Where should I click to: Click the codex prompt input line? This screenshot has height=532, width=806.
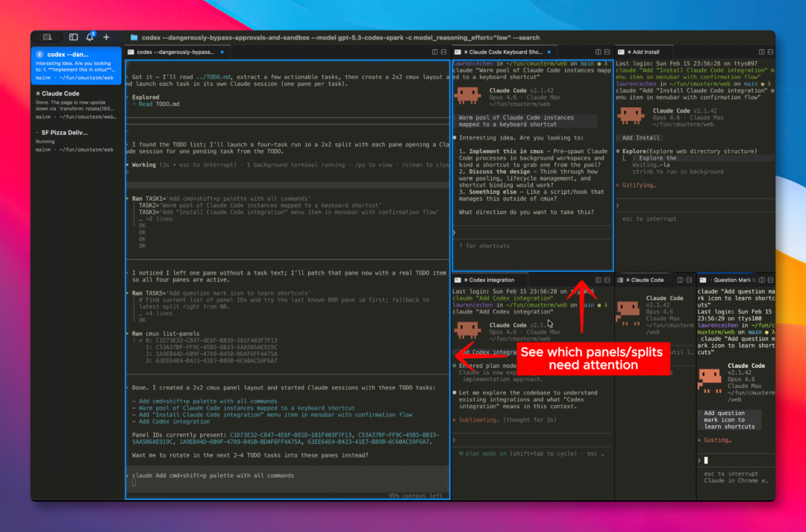point(288,475)
